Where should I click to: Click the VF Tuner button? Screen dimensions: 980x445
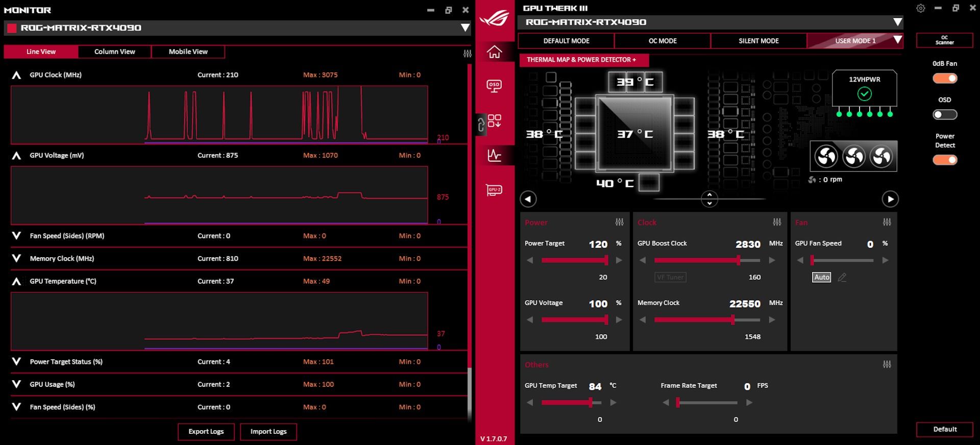point(670,277)
